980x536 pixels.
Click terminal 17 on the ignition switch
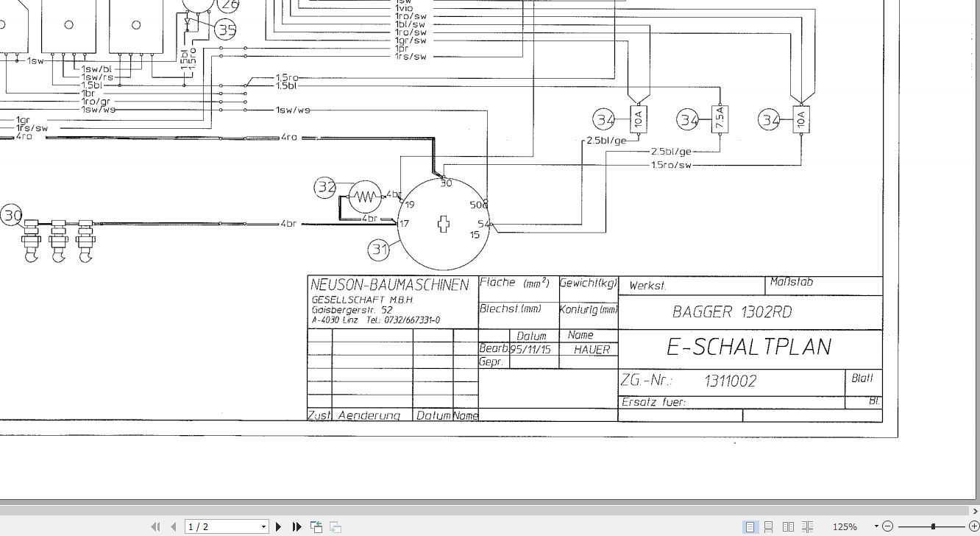click(404, 223)
